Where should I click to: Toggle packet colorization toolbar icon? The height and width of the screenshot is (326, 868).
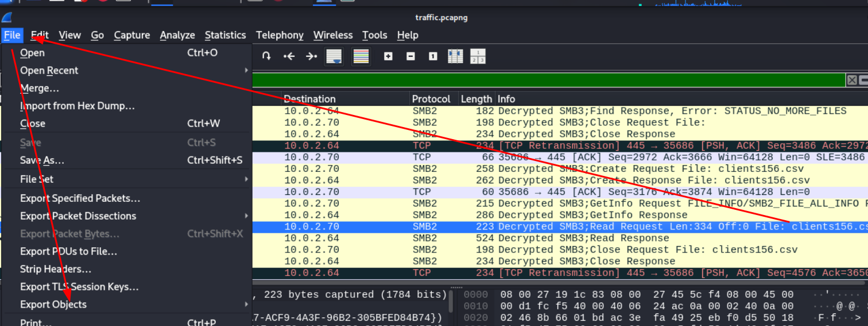point(361,56)
